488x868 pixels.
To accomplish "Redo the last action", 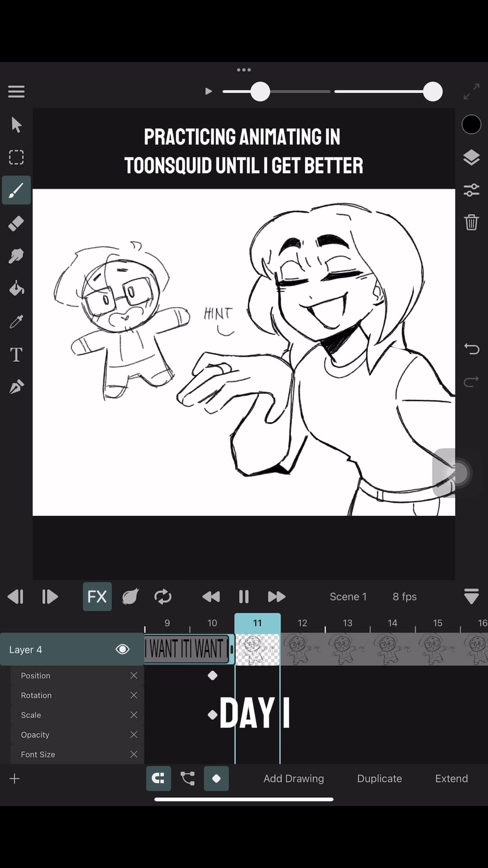I will point(471,382).
